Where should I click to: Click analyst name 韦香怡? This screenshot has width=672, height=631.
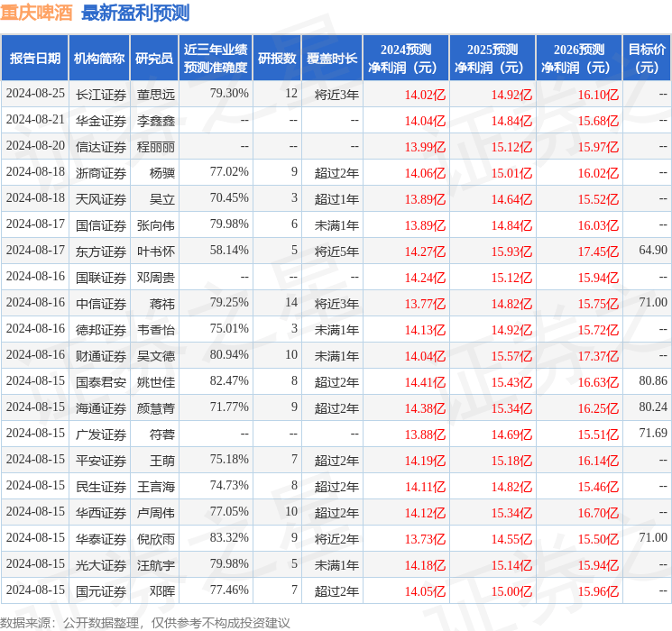[155, 330]
